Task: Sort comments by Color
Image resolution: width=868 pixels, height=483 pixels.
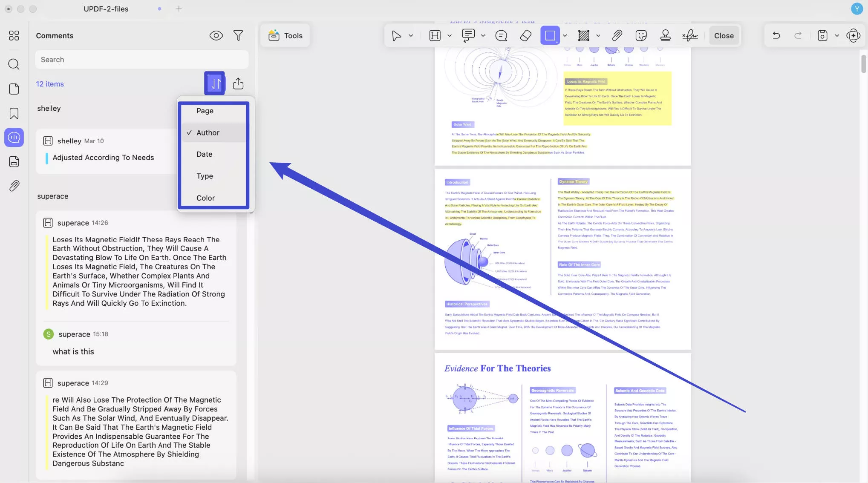Action: point(213,198)
